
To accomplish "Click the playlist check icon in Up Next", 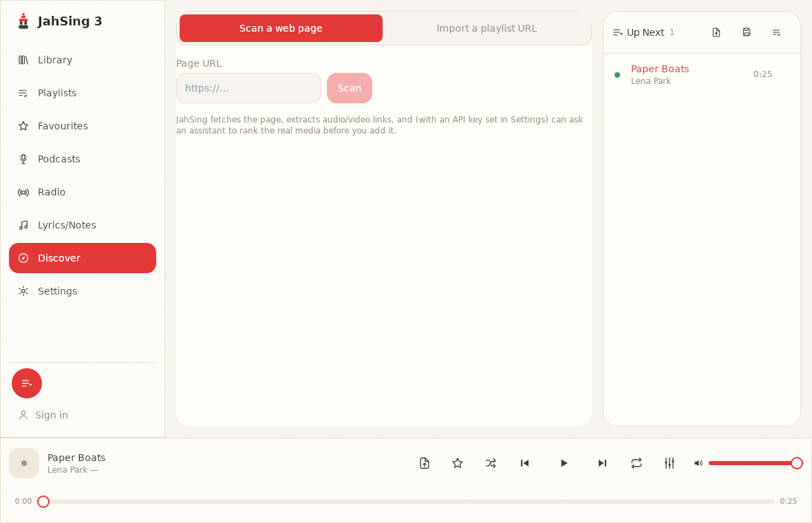I will (x=776, y=32).
